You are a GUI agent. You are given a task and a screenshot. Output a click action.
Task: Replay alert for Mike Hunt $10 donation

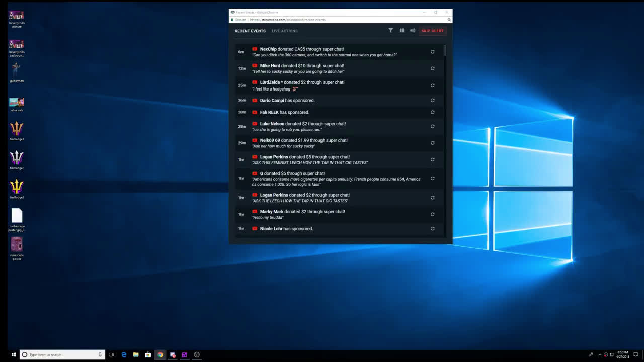click(432, 68)
